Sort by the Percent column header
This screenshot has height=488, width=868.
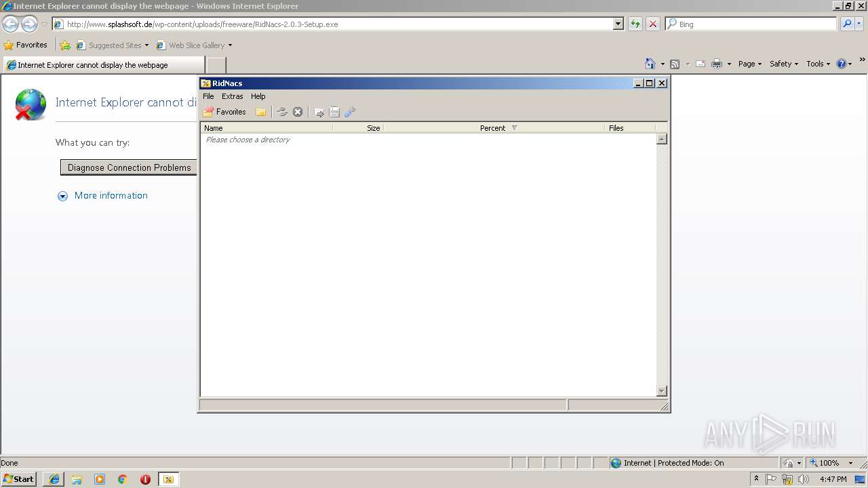click(x=494, y=128)
